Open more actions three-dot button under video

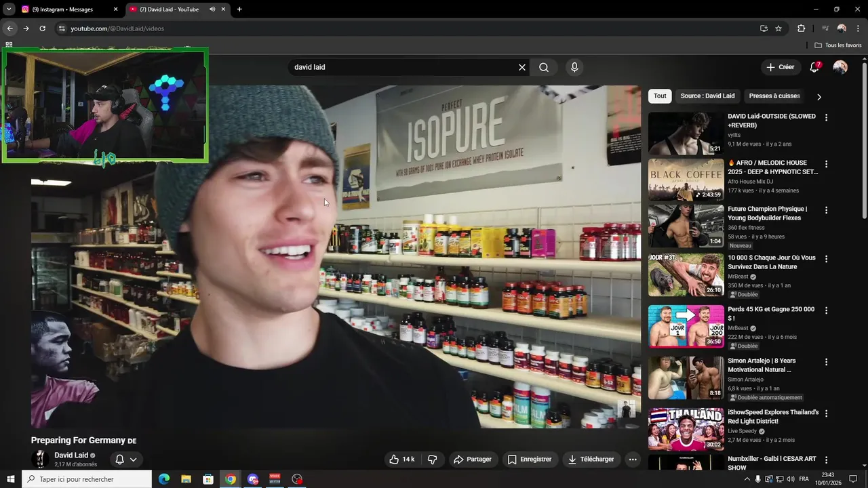click(x=633, y=460)
